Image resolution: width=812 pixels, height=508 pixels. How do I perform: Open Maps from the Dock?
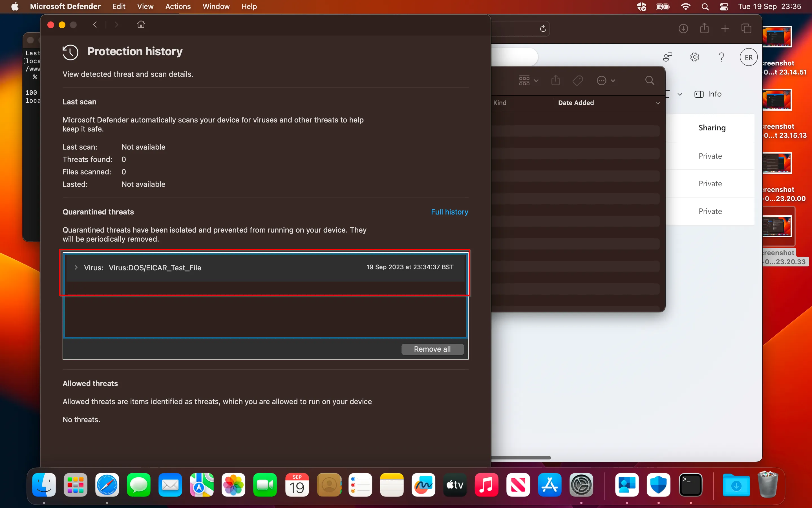[202, 485]
